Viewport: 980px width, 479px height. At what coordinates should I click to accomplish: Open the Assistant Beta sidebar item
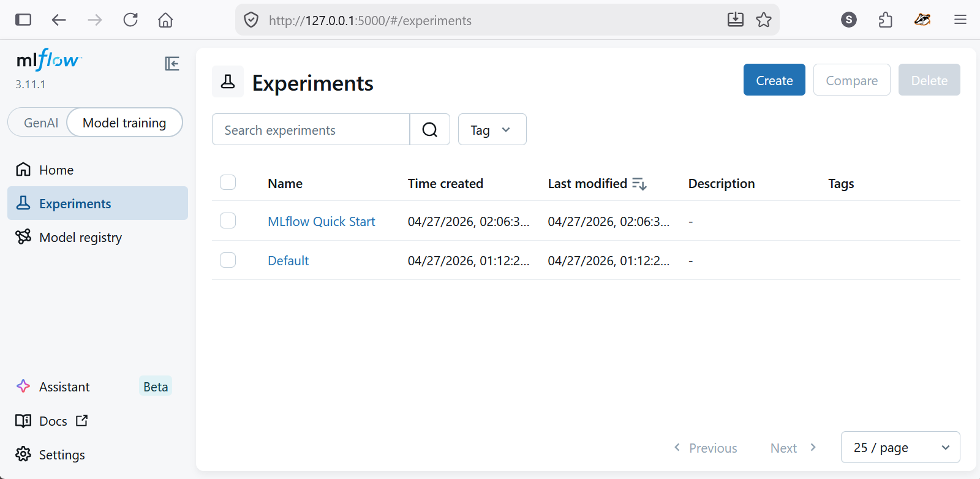tap(97, 387)
